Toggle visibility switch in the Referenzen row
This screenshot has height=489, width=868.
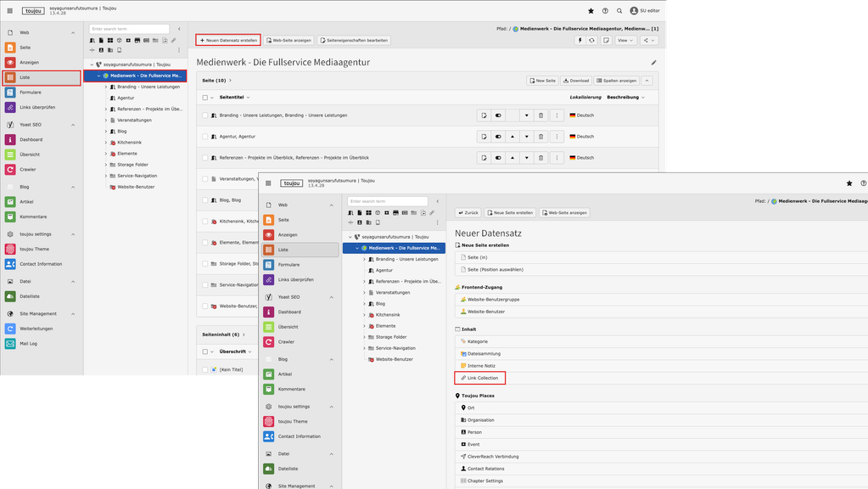pos(497,158)
